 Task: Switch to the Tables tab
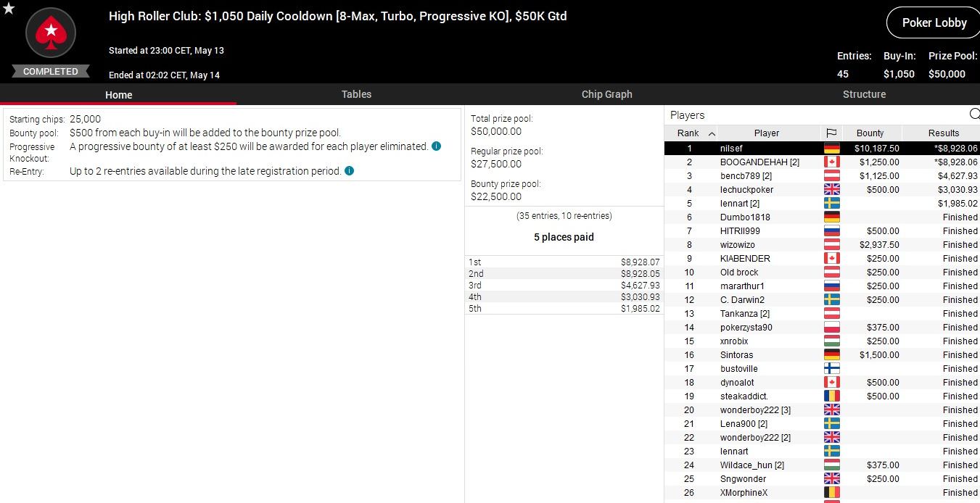point(356,94)
